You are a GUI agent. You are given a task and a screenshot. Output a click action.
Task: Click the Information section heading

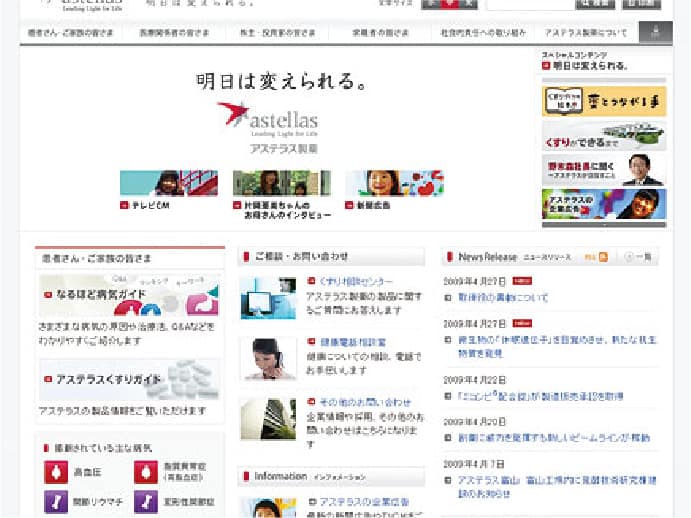pyautogui.click(x=310, y=477)
